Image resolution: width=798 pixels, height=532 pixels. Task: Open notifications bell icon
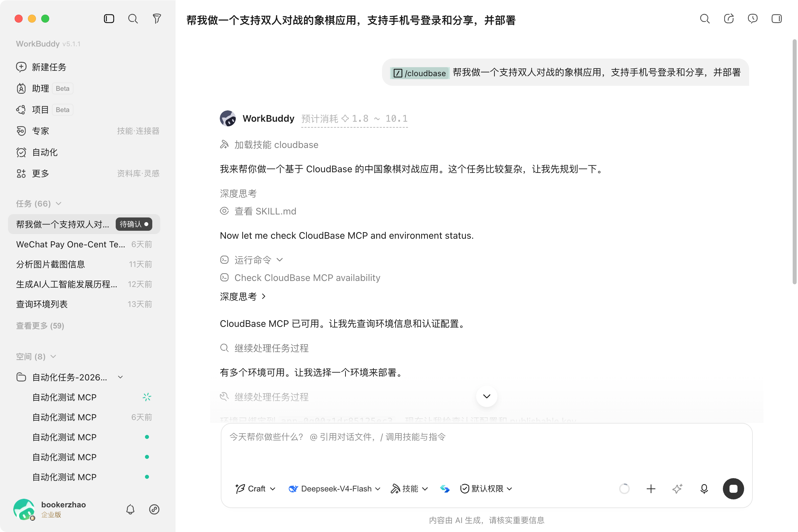[x=130, y=509]
